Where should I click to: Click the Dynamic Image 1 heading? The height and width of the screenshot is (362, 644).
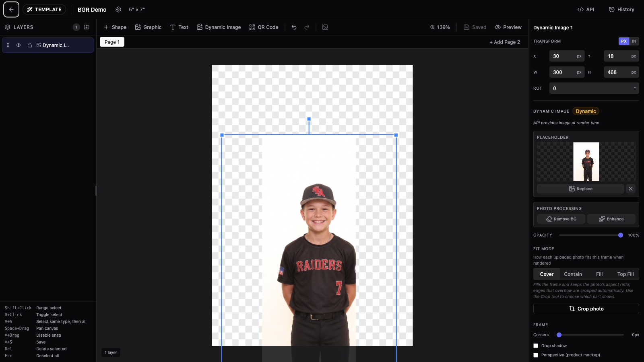553,28
